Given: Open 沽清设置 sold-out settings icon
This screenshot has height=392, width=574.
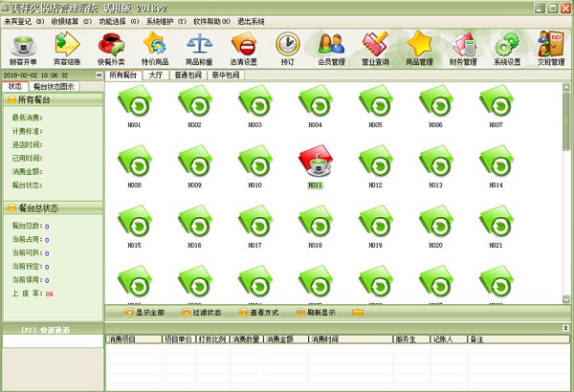Looking at the screenshot, I should point(243,49).
